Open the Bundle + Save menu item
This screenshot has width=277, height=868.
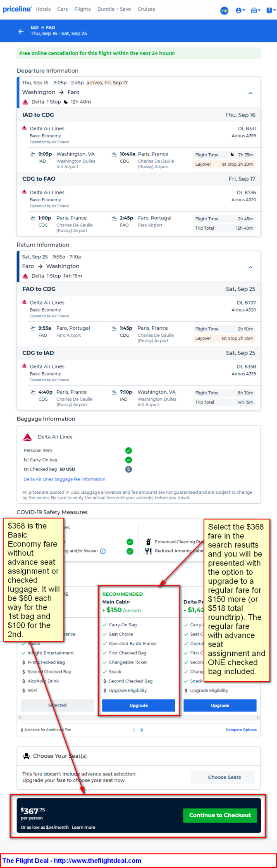[x=114, y=9]
